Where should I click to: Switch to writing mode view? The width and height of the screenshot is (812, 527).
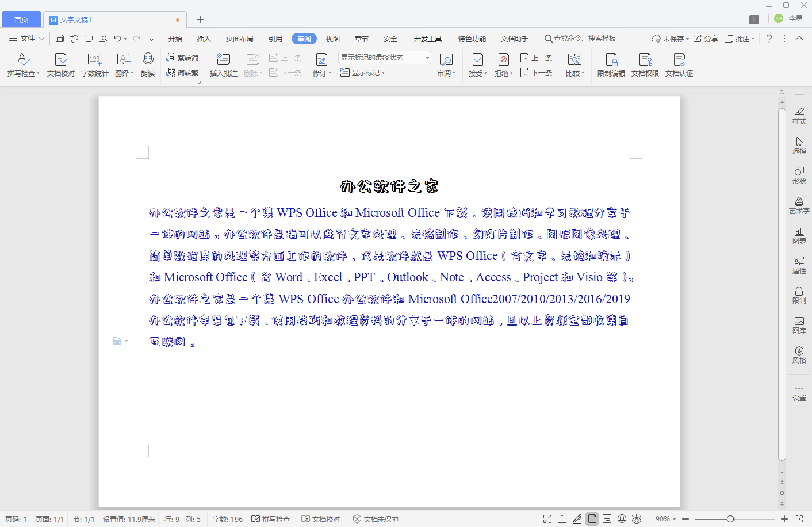click(x=577, y=519)
